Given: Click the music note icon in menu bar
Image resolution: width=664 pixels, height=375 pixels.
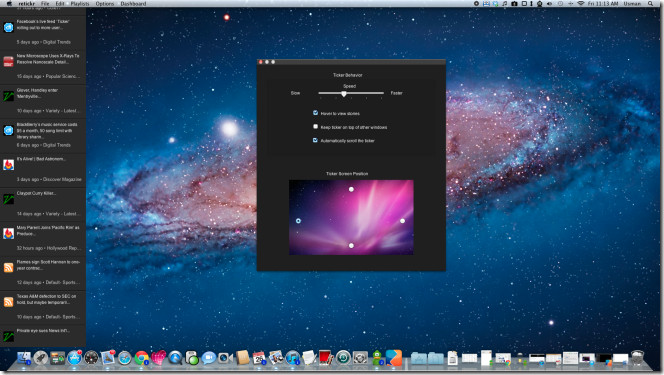Looking at the screenshot, I should (504, 3).
